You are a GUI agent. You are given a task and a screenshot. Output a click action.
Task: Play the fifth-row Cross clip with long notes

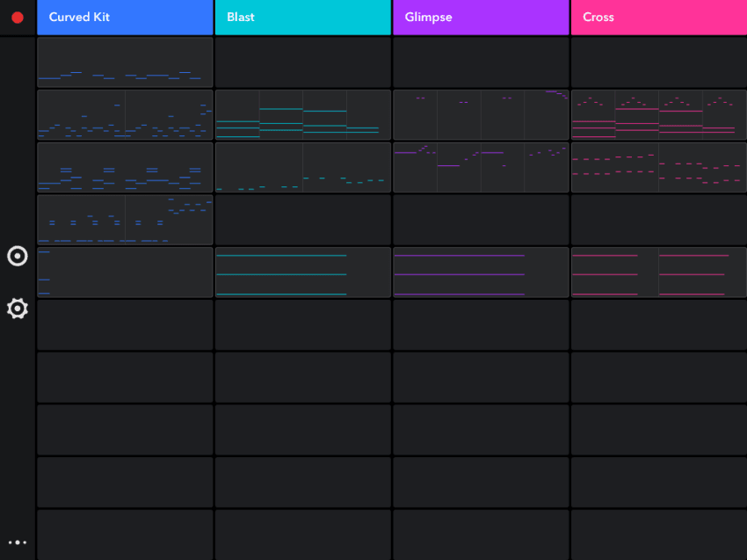click(658, 273)
